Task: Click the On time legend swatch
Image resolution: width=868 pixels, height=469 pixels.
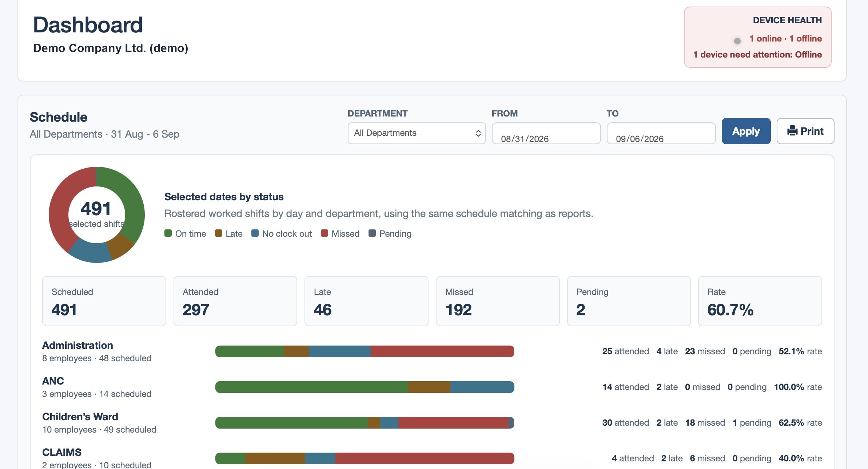Action: coord(168,233)
